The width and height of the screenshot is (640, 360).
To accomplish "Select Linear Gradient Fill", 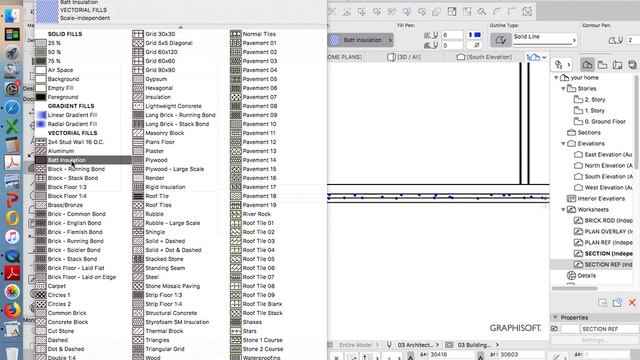I will 72,115.
